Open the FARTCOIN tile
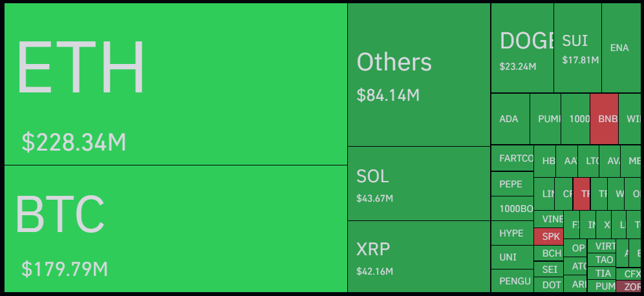This screenshot has width=644, height=296. pyautogui.click(x=512, y=158)
